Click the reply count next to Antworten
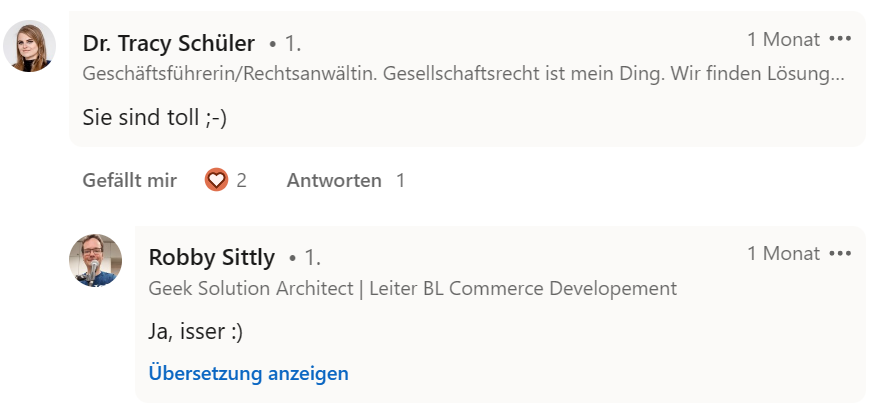This screenshot has height=408, width=876. pos(400,180)
